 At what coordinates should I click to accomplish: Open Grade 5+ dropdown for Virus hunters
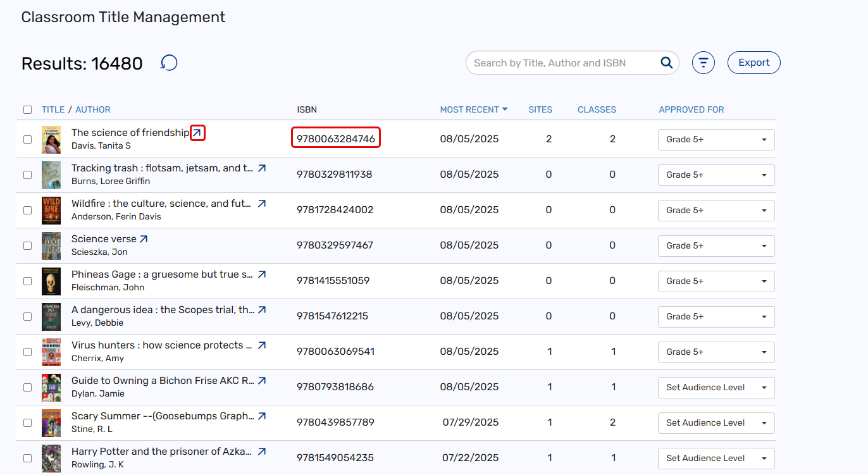click(x=716, y=352)
